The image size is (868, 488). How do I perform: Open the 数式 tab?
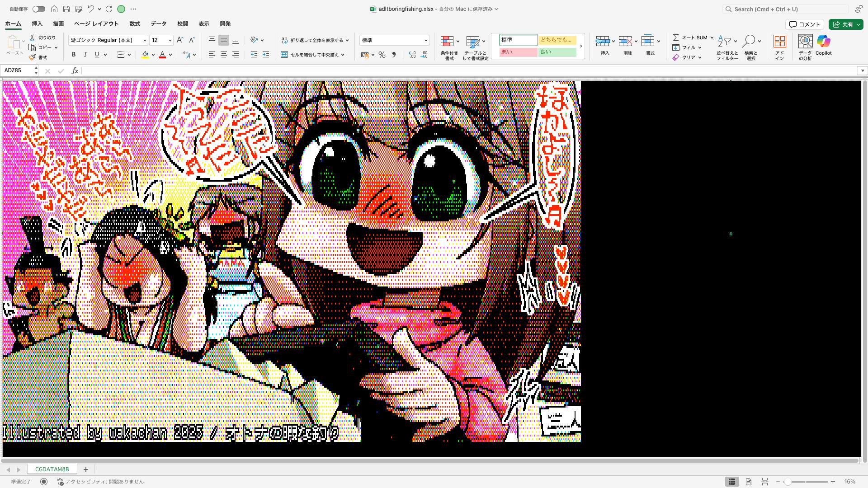135,24
